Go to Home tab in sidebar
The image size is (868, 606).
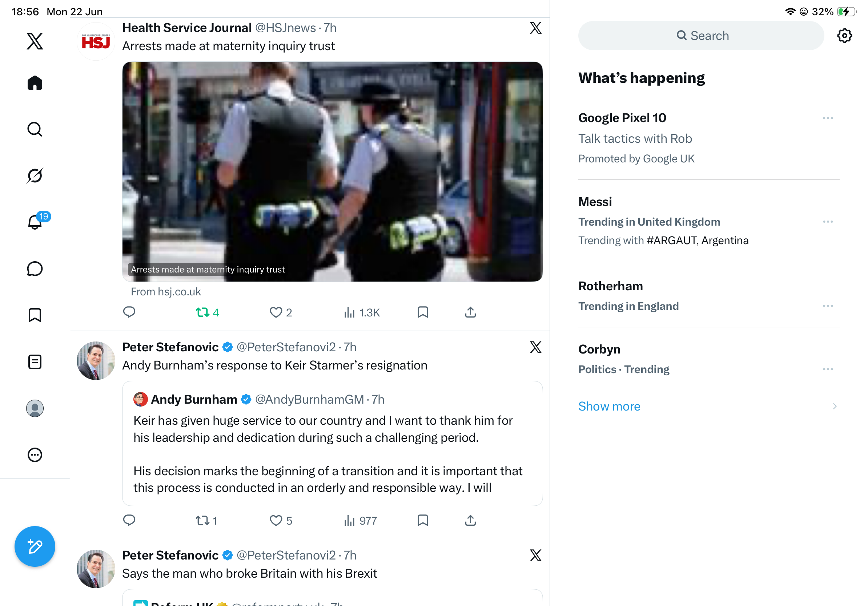tap(35, 83)
